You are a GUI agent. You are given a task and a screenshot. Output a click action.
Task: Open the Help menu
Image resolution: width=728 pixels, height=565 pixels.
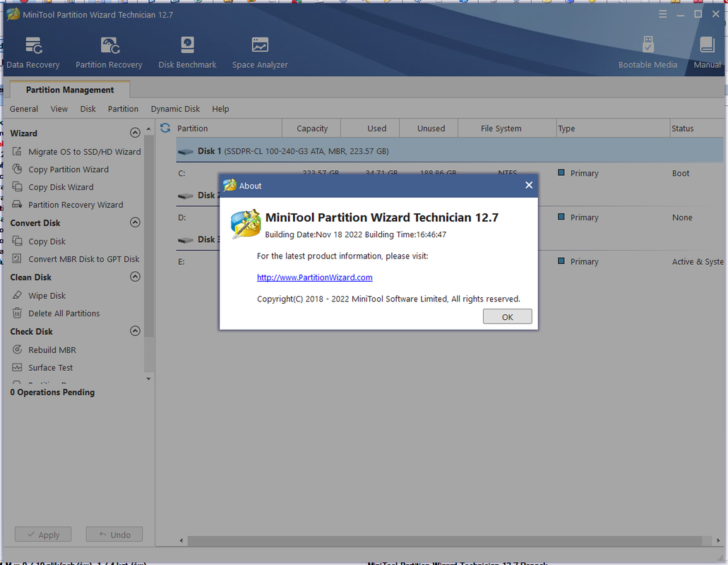[x=220, y=109]
